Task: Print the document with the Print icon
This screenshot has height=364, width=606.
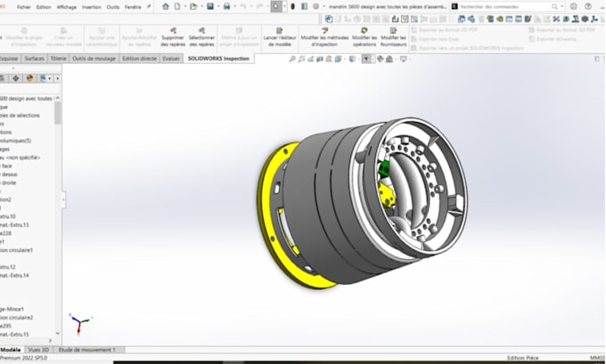Action: pyautogui.click(x=227, y=6)
